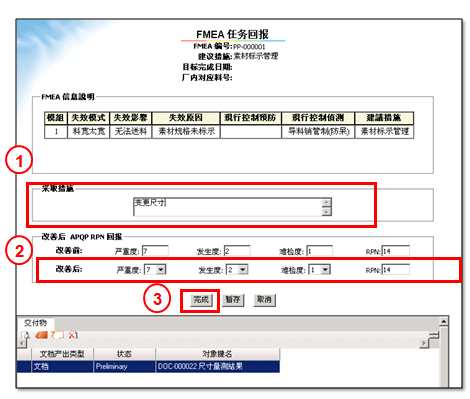Viewport: 470px width, 399px height.
Task: Click the 改善后 RPN input field
Action: click(x=396, y=270)
